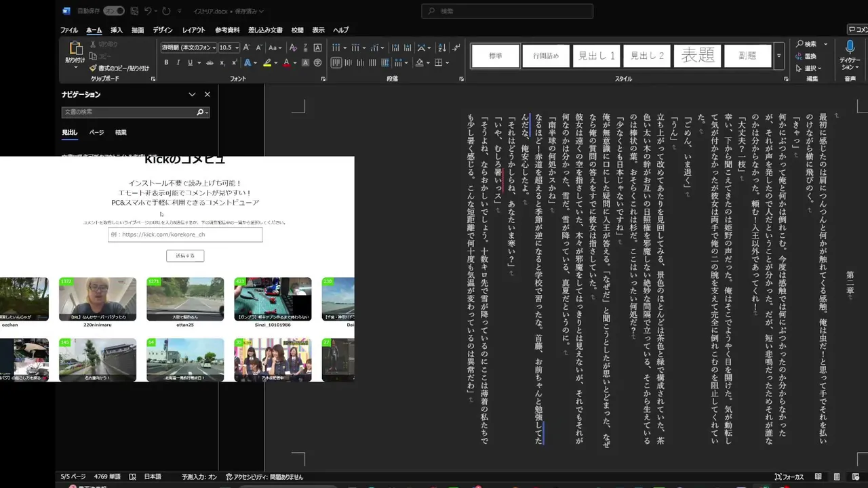Open the レイアウト ribbon tab

coord(194,30)
